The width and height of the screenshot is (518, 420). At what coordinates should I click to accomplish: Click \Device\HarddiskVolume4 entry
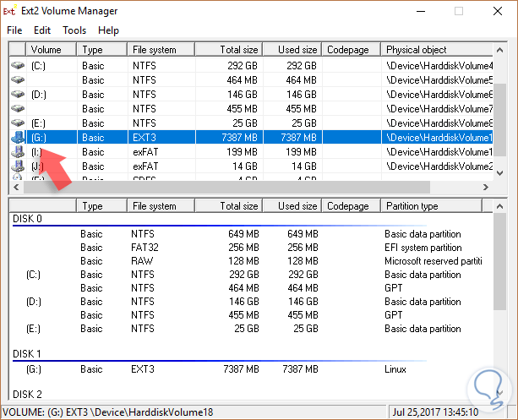[x=439, y=66]
